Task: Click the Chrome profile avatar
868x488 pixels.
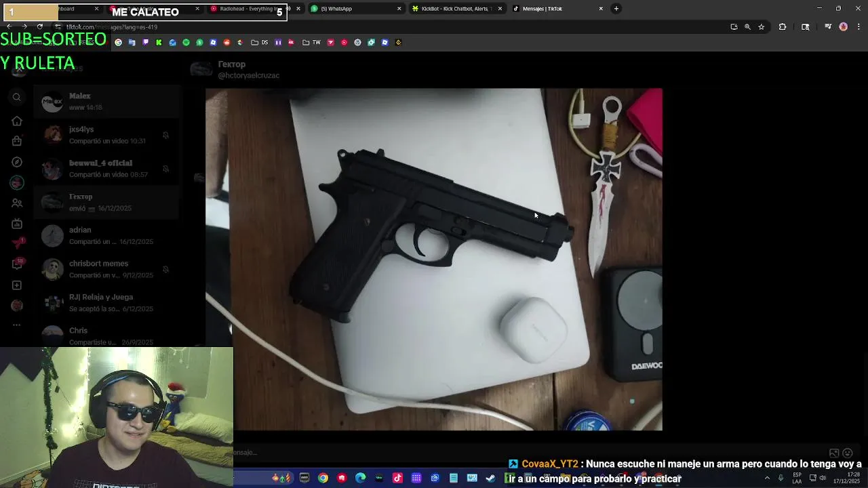Action: click(843, 27)
